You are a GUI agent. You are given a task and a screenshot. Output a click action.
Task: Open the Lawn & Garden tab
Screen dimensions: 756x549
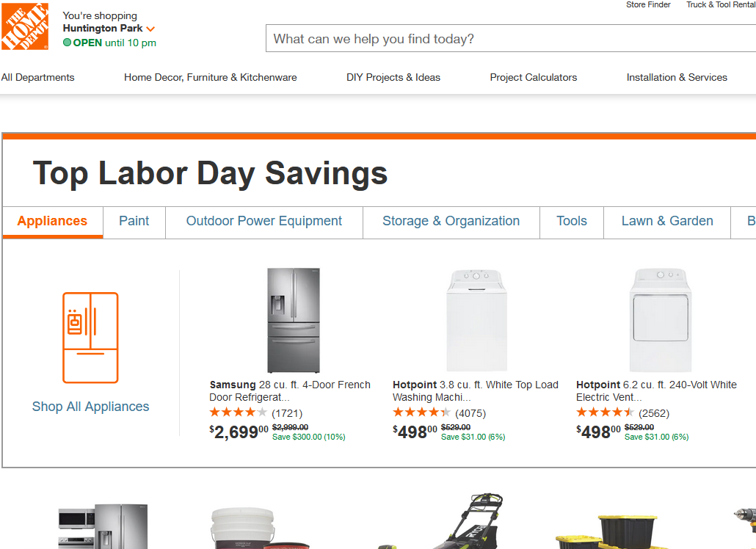[x=667, y=221]
